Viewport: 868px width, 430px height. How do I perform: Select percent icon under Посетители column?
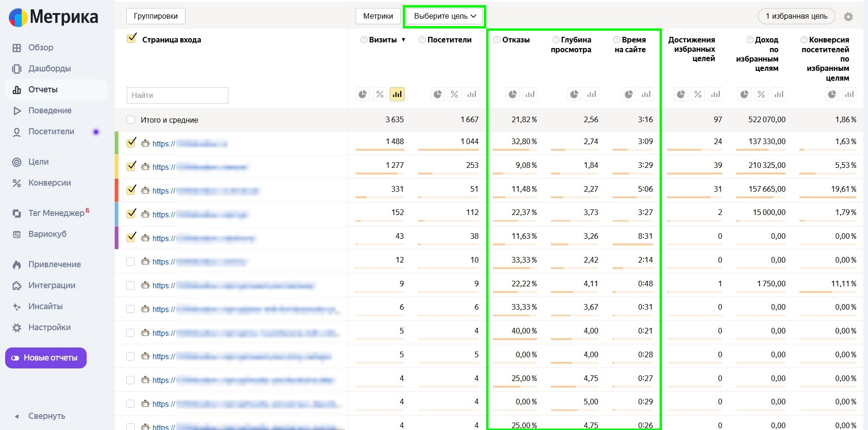tap(455, 95)
